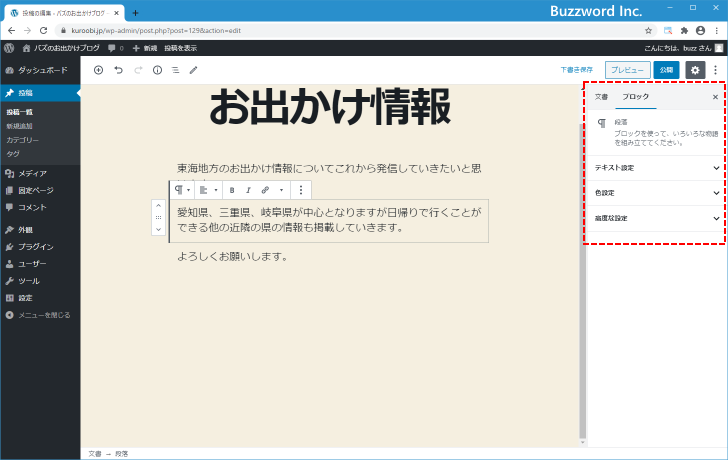The image size is (728, 460).
Task: Open block navigation list icon
Action: (176, 70)
